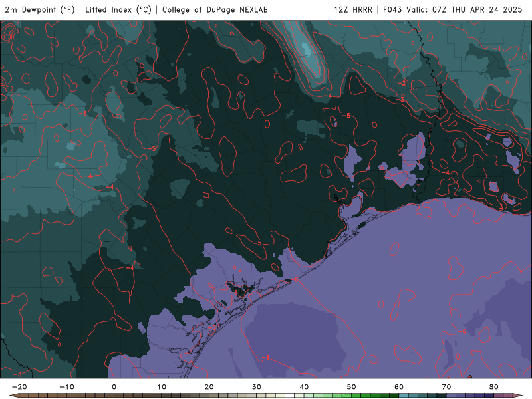Viewport: 532px width, 399px height.
Task: Click the '70' colorbar scale label
Action: click(x=446, y=387)
